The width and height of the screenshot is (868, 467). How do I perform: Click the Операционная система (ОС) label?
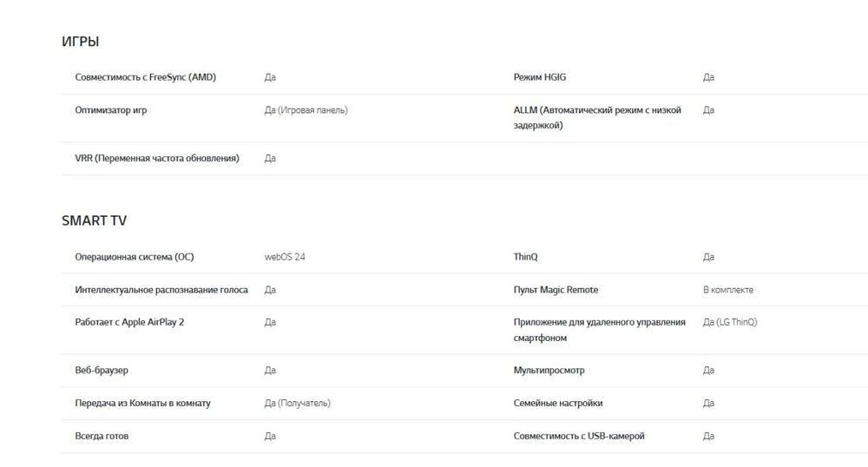[x=135, y=257]
